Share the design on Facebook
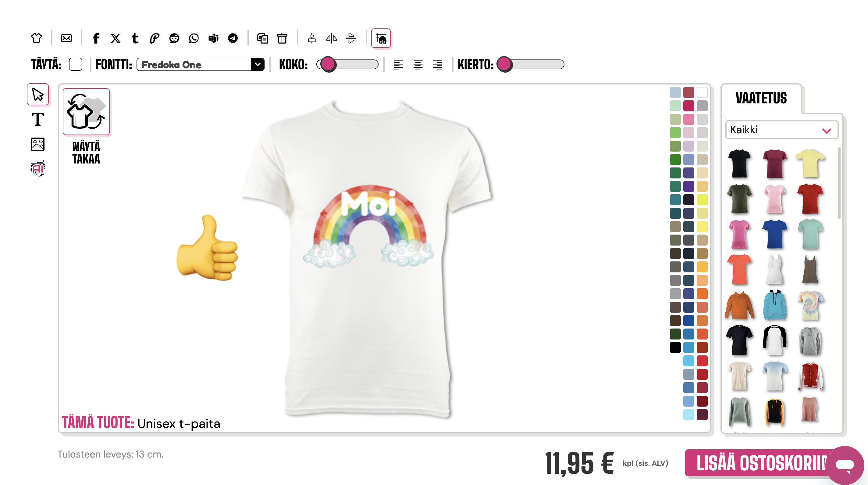This screenshot has width=868, height=485. (x=96, y=38)
